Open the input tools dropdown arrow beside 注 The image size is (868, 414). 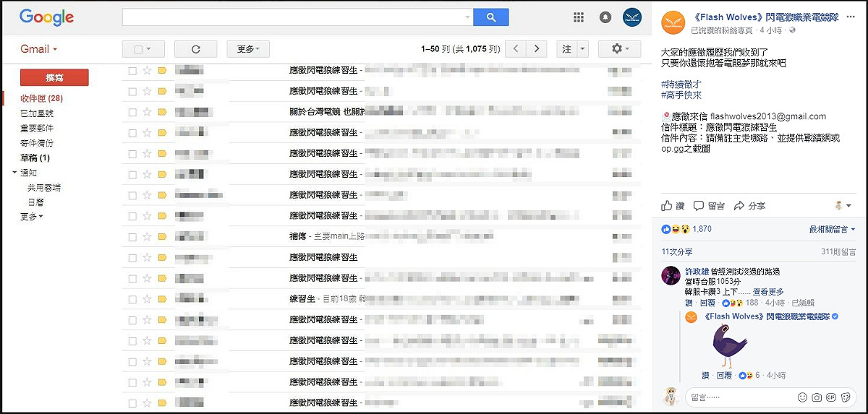(x=583, y=49)
